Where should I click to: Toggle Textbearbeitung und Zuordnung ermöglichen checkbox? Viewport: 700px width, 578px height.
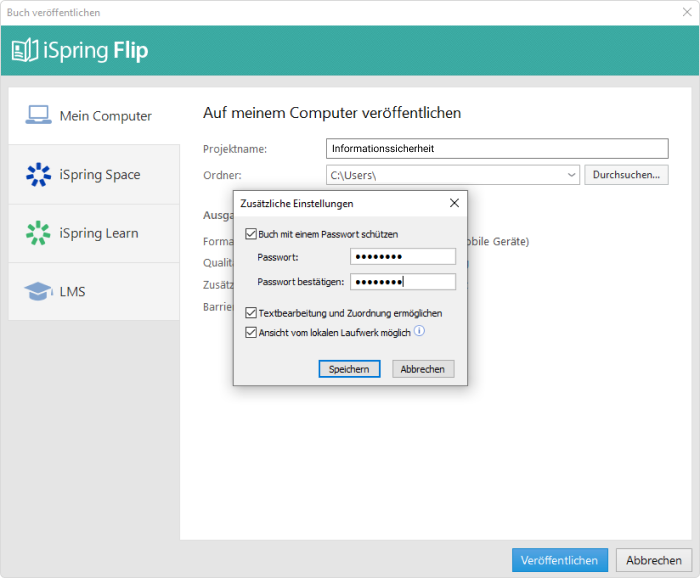[251, 313]
